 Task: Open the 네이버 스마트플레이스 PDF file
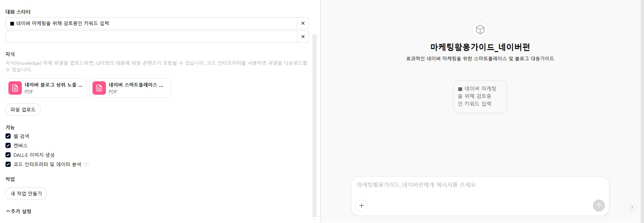130,88
